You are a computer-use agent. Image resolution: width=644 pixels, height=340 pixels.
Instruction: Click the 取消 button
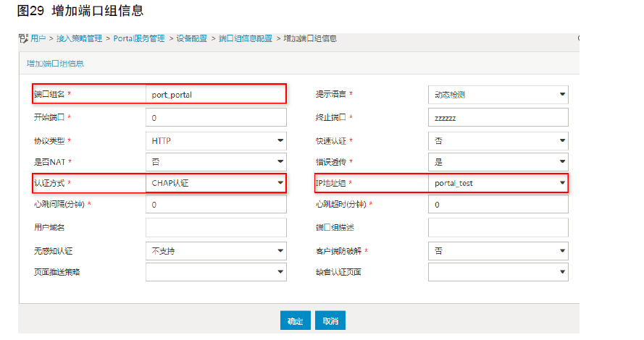(330, 320)
